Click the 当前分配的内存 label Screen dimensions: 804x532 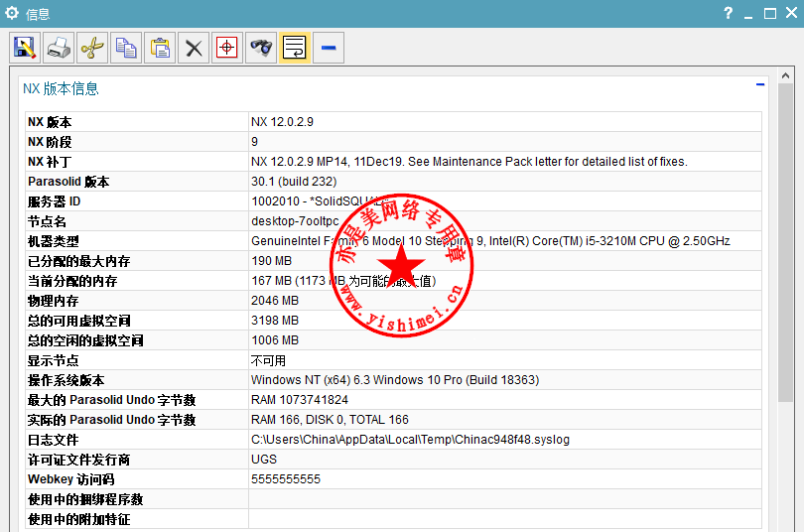[72, 281]
